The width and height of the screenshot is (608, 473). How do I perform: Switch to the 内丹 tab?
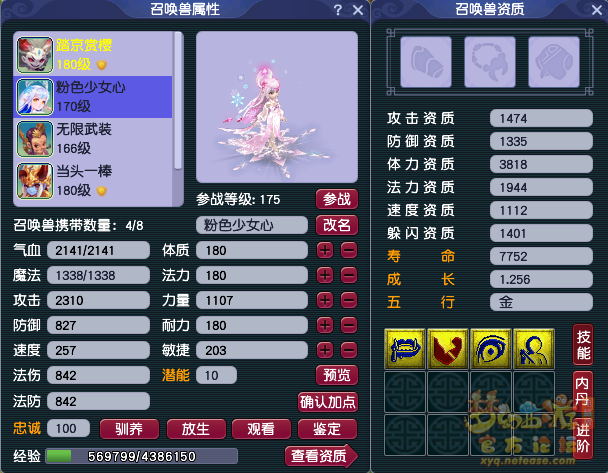[x=583, y=392]
